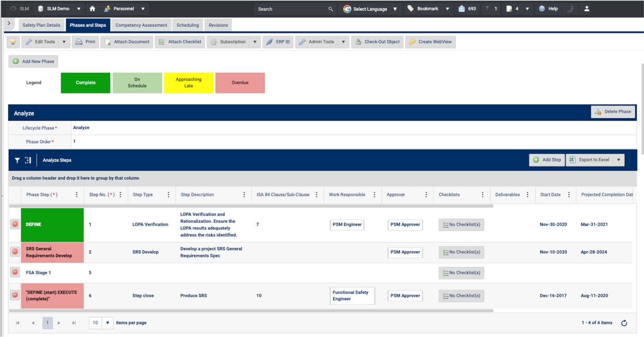Screen dimensions: 644x337
Task: Click the green Complete legend swatch
Action: 86,83
